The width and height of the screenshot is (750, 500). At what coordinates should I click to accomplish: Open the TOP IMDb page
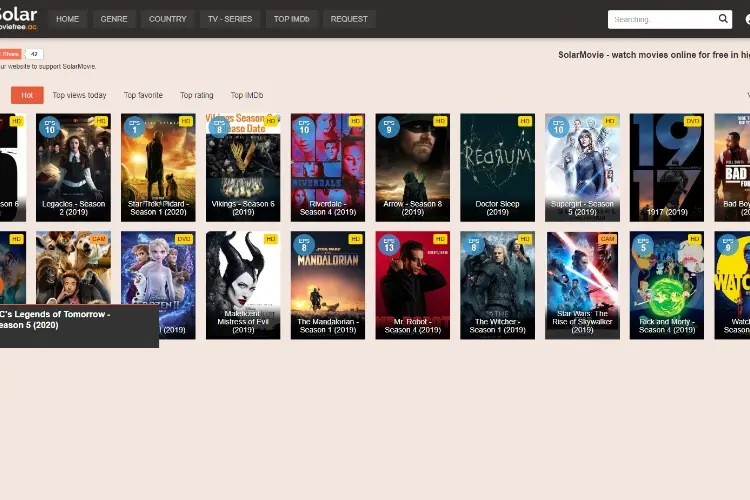click(x=291, y=19)
